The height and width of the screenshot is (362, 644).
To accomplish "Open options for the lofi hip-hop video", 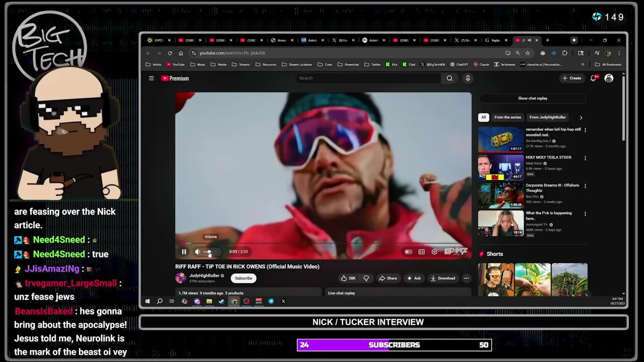I will (585, 130).
